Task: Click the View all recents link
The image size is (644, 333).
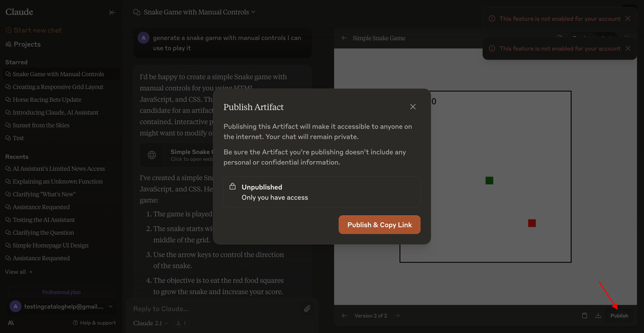Action: click(x=18, y=272)
